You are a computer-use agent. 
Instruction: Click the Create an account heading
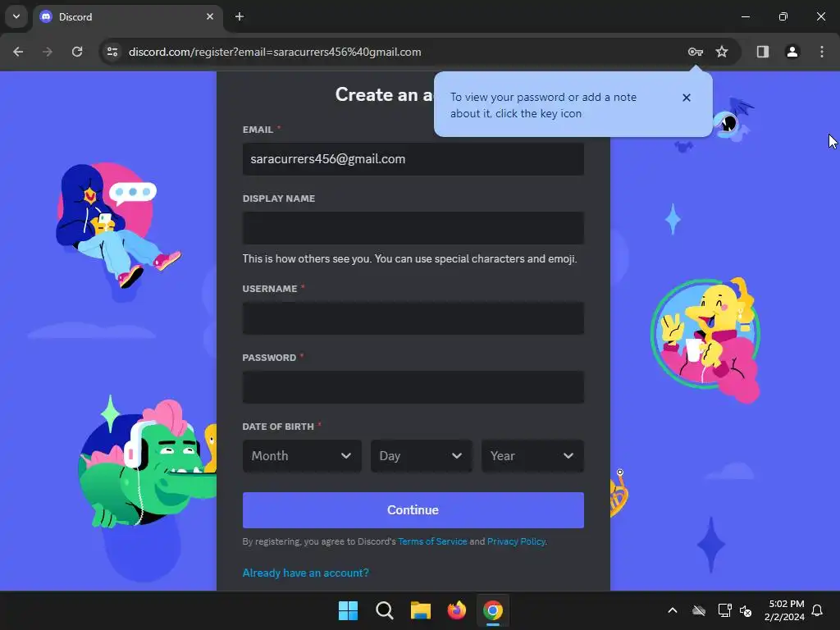384,94
